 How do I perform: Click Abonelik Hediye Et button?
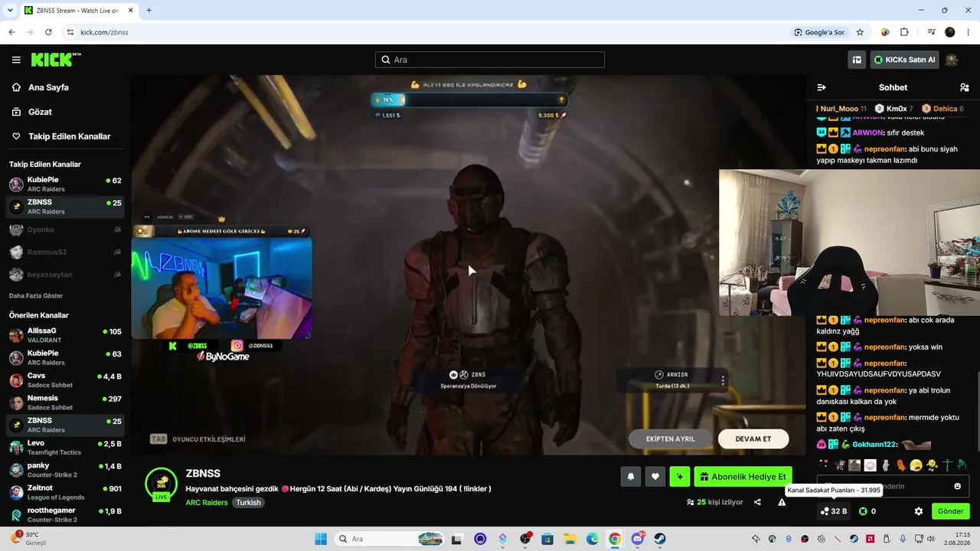[743, 477]
